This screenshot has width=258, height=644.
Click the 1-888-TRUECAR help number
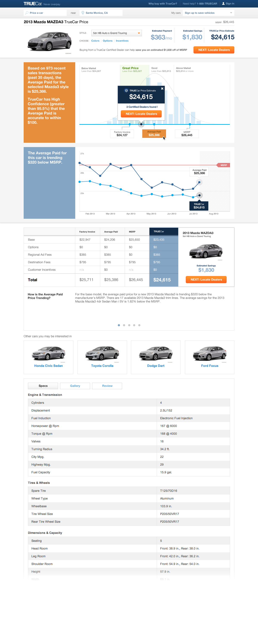207,3
